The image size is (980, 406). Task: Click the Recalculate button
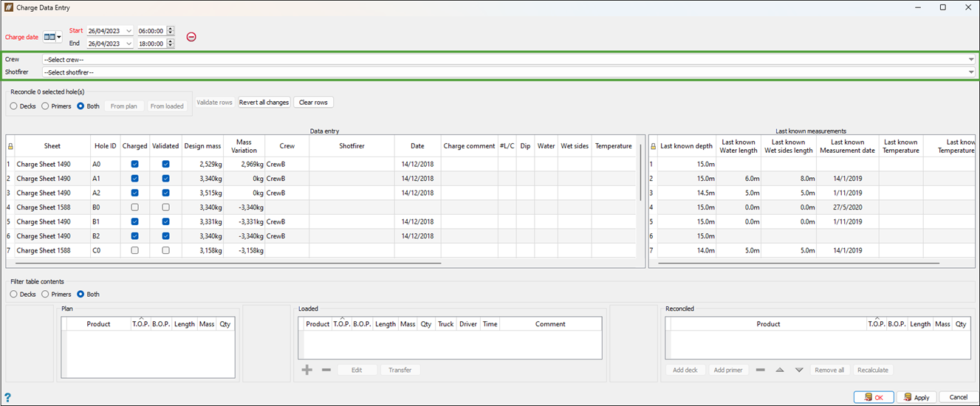[x=873, y=370]
